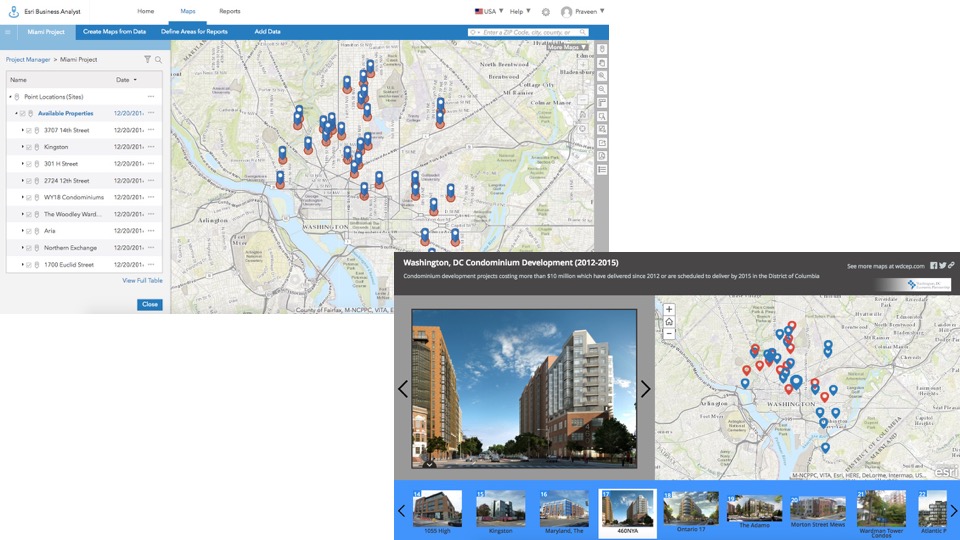The height and width of the screenshot is (540, 960).
Task: Expand the 3707 14th Street tree item
Action: pos(23,130)
